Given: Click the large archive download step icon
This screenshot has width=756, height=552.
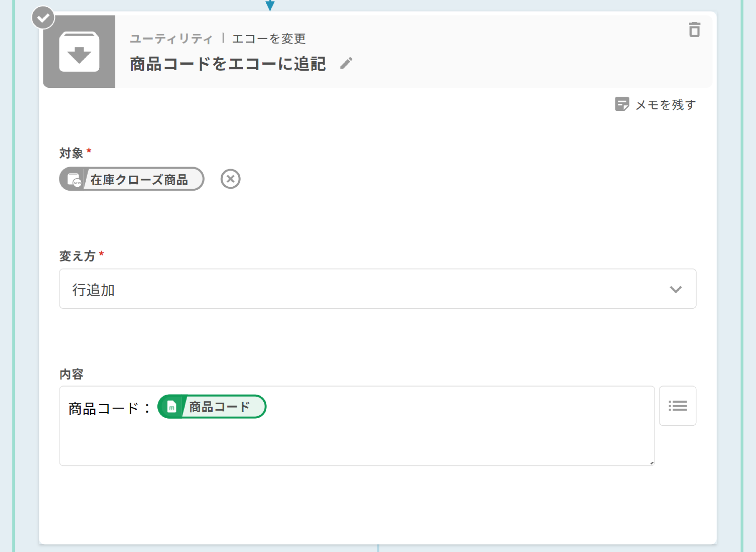Looking at the screenshot, I should tap(79, 51).
